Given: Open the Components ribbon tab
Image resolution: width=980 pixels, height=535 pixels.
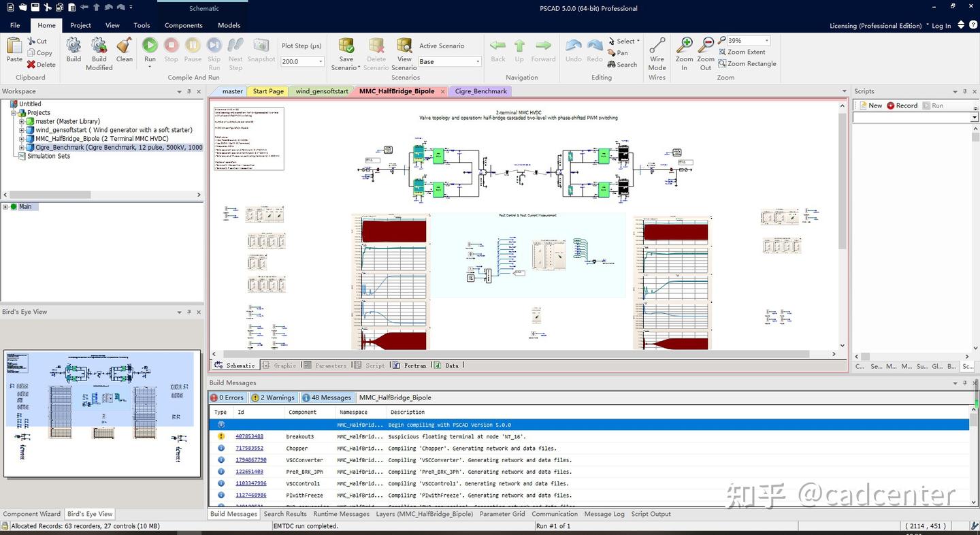Looking at the screenshot, I should tap(184, 25).
